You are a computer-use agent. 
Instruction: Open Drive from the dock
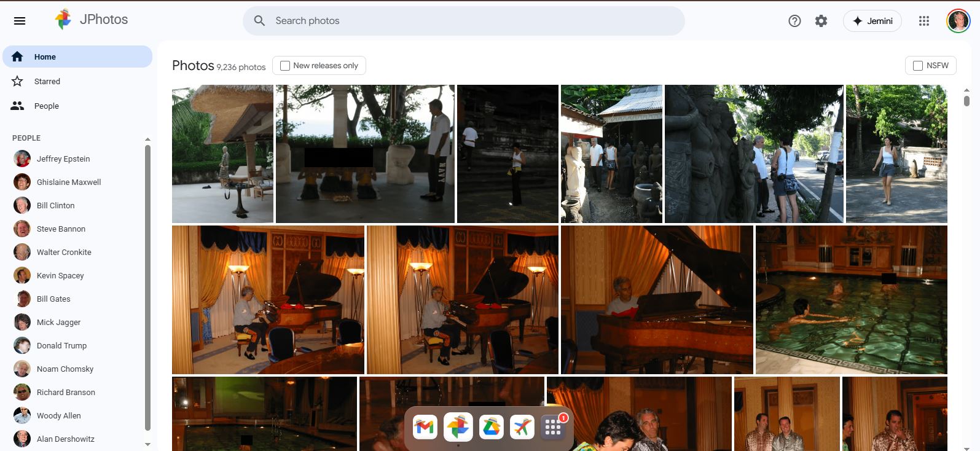[x=491, y=427]
